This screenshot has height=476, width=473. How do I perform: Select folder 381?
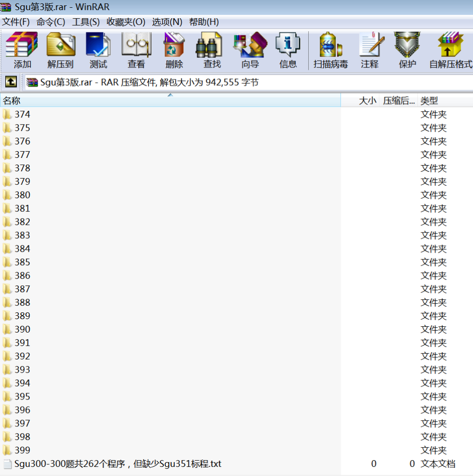[x=22, y=208]
